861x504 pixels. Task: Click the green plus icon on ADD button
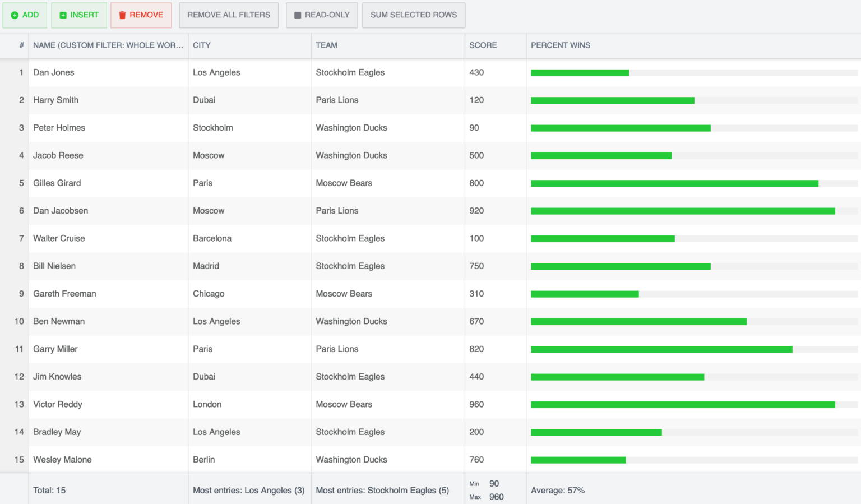[15, 15]
